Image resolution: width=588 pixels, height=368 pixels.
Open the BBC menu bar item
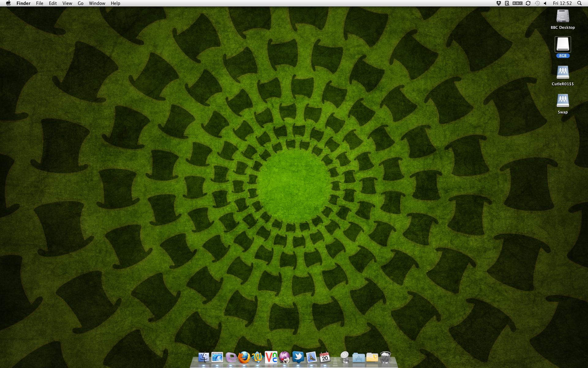tap(517, 3)
